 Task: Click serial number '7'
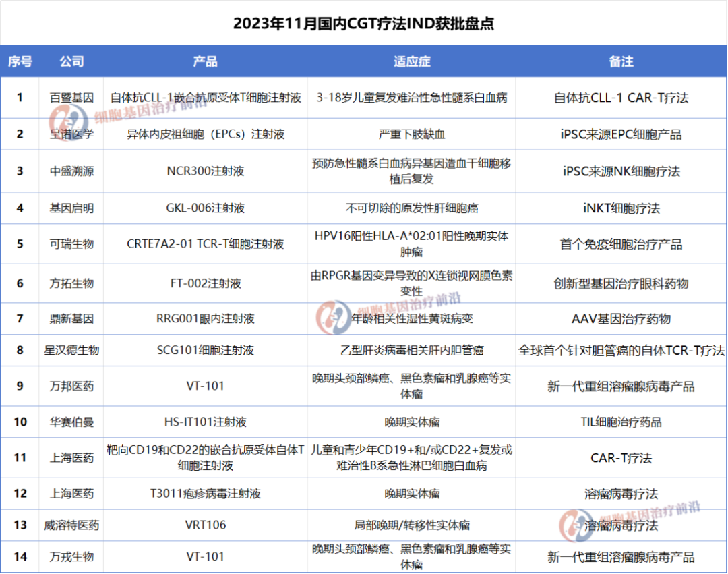[20, 318]
